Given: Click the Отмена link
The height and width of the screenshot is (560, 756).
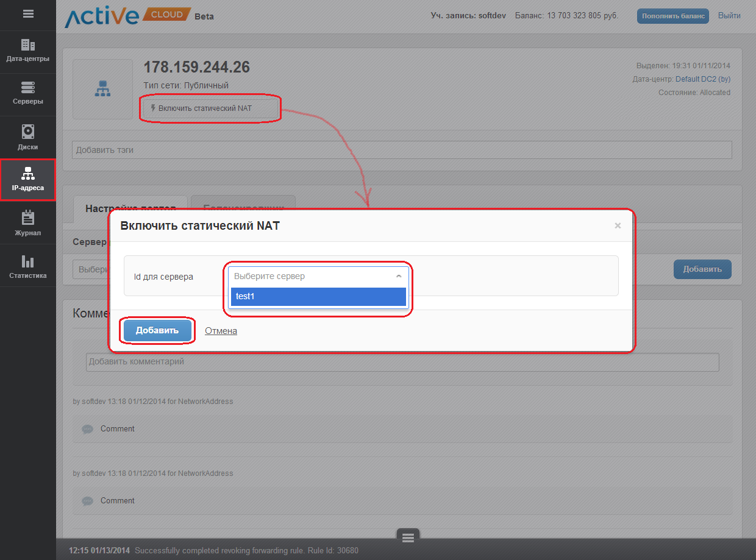Looking at the screenshot, I should (221, 331).
